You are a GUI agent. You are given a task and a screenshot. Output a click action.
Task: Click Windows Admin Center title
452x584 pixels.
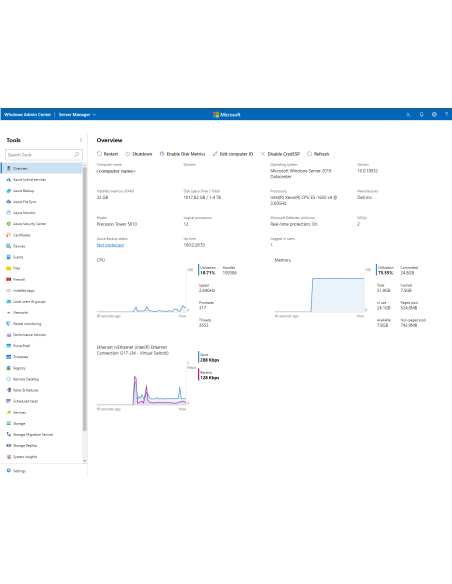point(28,115)
